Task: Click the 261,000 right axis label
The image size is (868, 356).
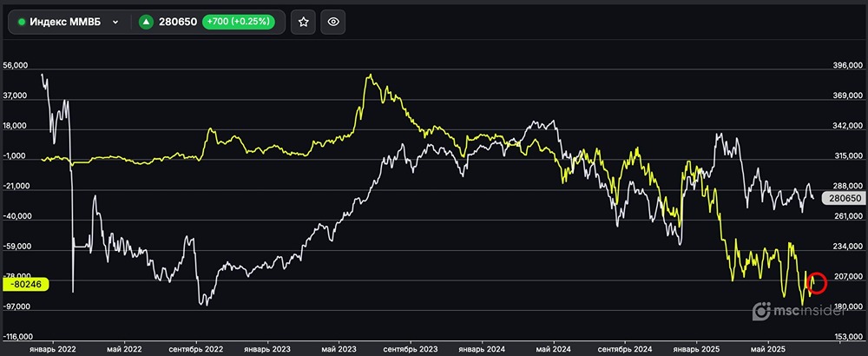Action: pyautogui.click(x=849, y=216)
